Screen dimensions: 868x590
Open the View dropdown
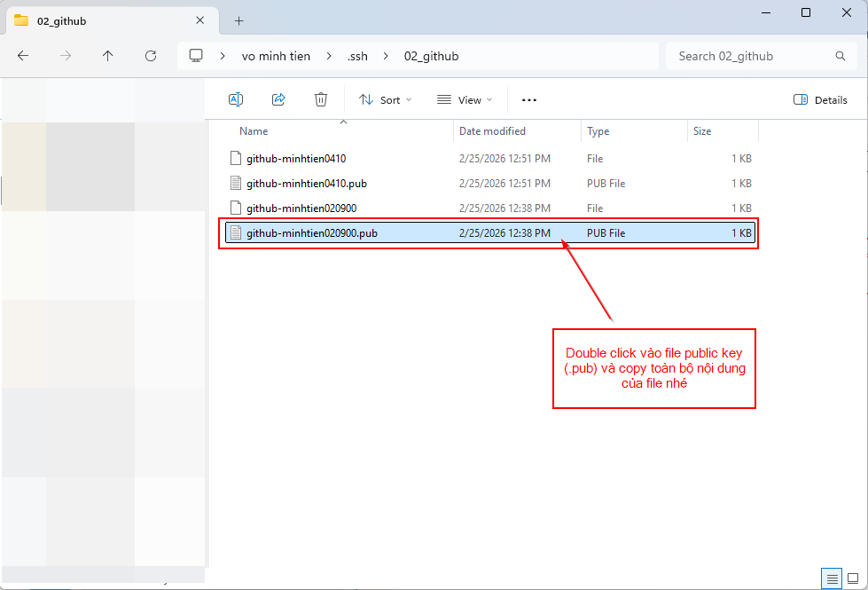[465, 100]
